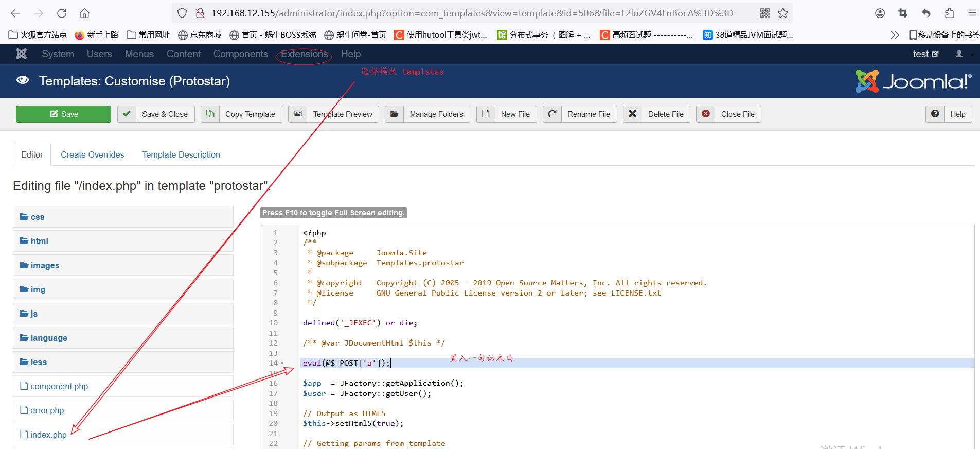Viewport: 980px width, 449px height.
Task: Click Manage Folders button
Action: (x=427, y=114)
